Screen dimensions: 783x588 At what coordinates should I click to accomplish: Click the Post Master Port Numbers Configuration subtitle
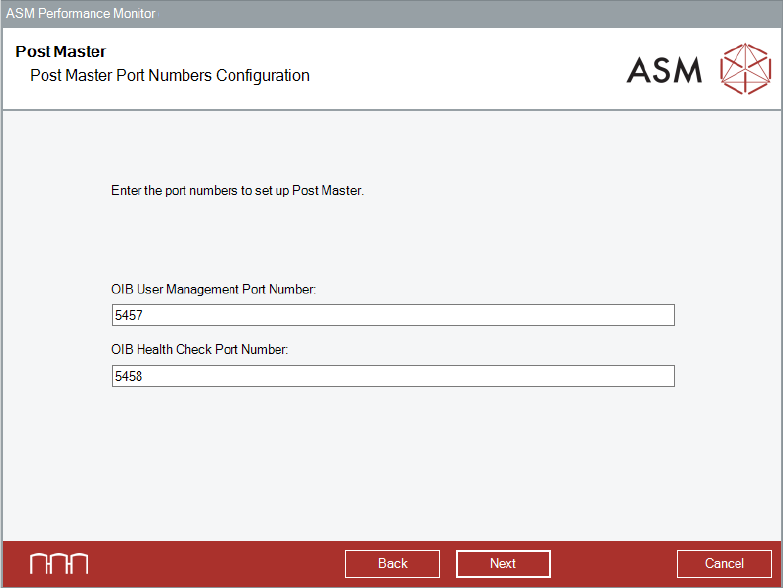point(170,76)
